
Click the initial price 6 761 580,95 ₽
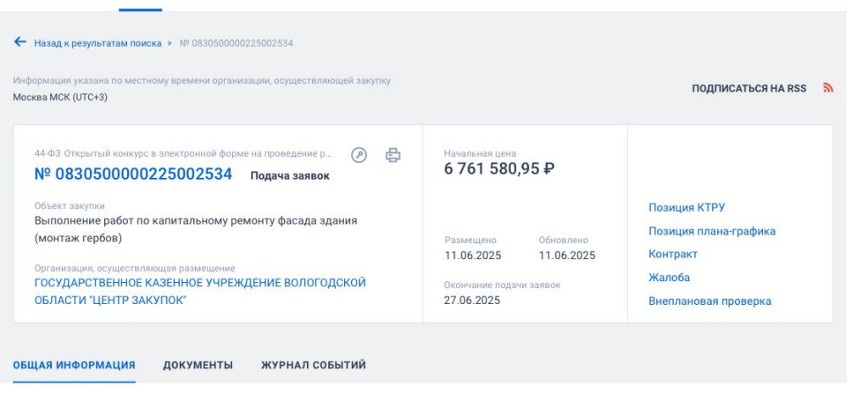click(x=499, y=169)
